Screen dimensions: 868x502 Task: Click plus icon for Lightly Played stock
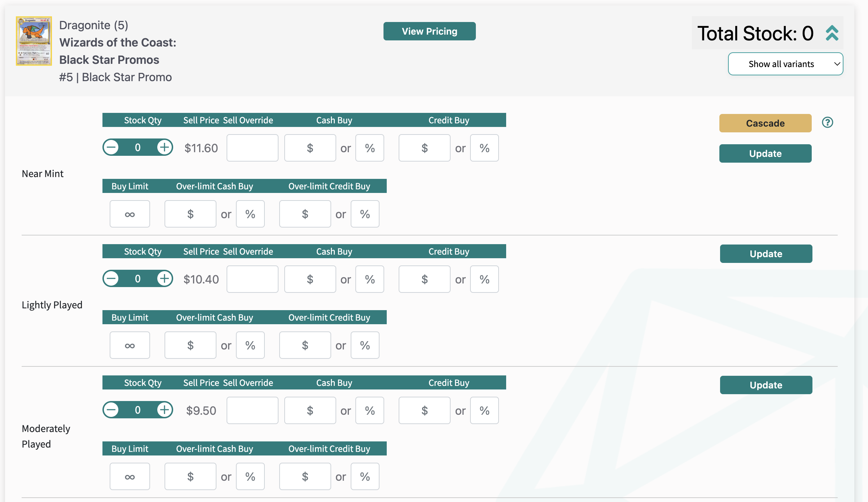(165, 279)
